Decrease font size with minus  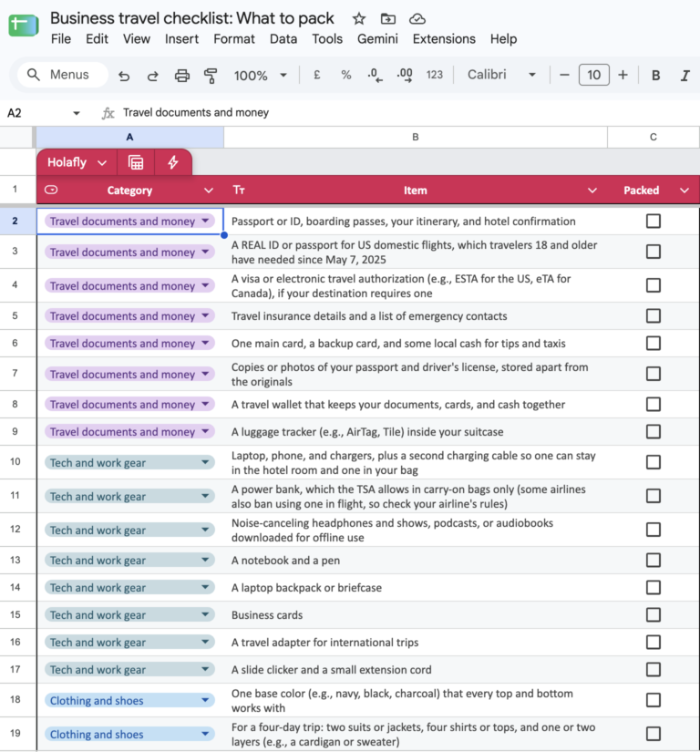pyautogui.click(x=564, y=75)
